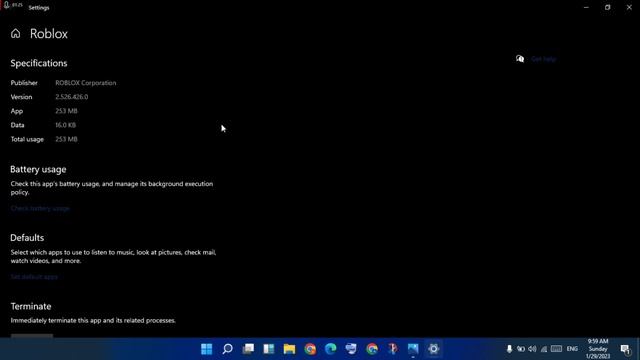The image size is (640, 360).
Task: Open the Photos app taskbar icon
Action: pyautogui.click(x=413, y=349)
